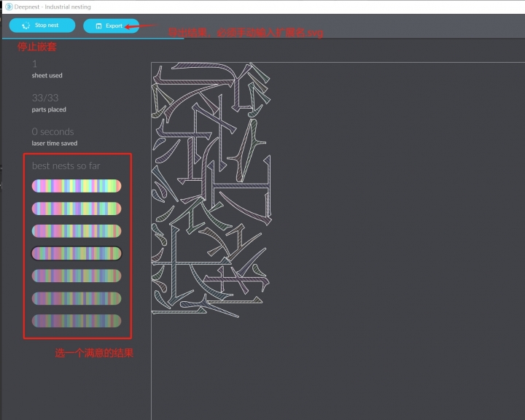Click the empty sheet area right of parts

point(394,219)
